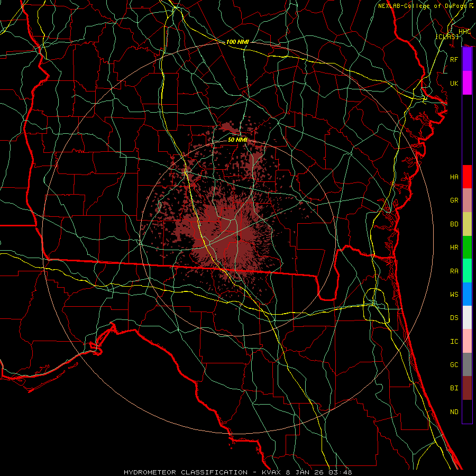The height and width of the screenshot is (476, 476).
Task: Click the GR legend label
Action: tap(454, 200)
